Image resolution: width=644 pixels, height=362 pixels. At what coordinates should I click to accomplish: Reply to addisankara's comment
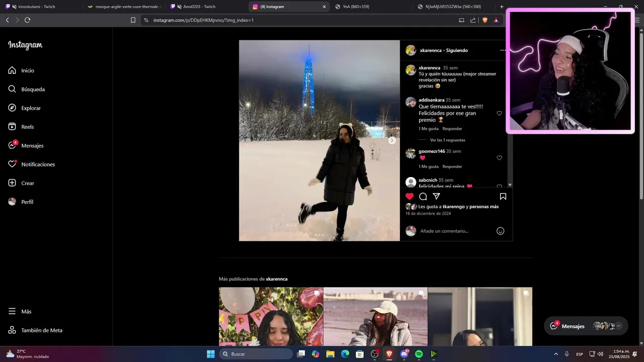(x=452, y=129)
